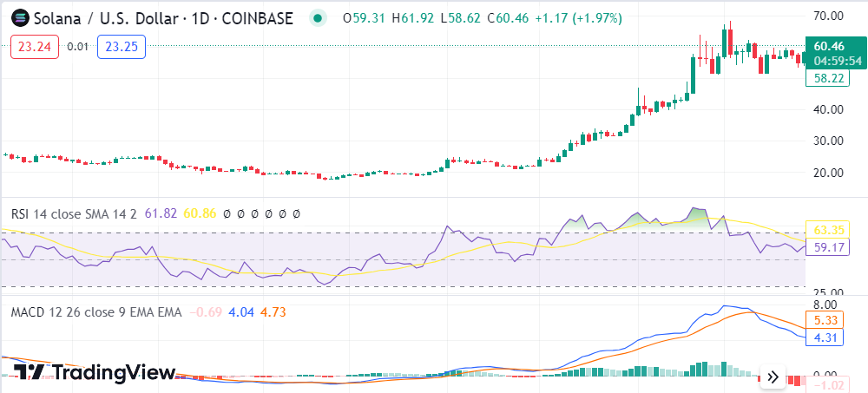This screenshot has height=393, width=868.
Task: Click the yellow RSI value 60.86 in legend
Action: pos(200,213)
